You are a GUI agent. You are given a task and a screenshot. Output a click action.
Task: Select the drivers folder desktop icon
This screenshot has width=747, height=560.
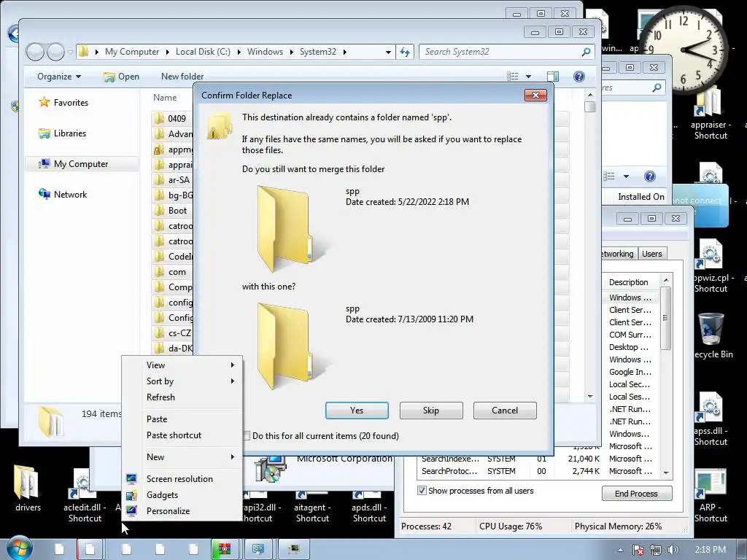(28, 488)
